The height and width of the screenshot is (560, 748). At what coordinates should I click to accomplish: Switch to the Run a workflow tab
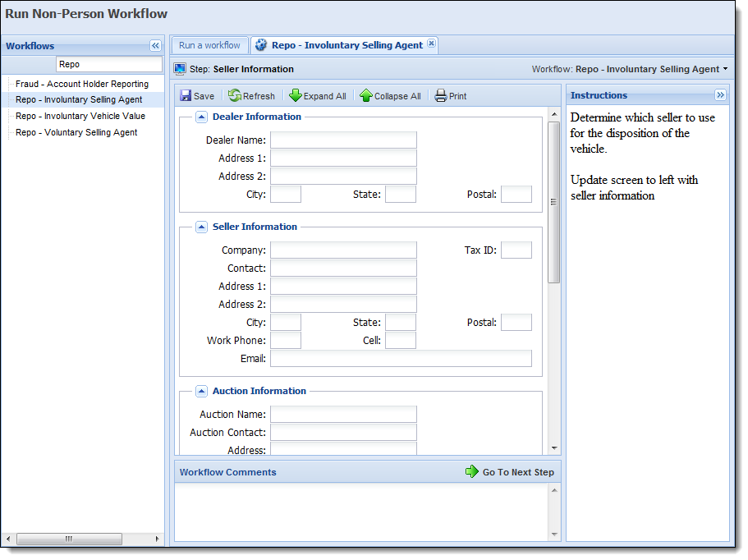pos(209,45)
